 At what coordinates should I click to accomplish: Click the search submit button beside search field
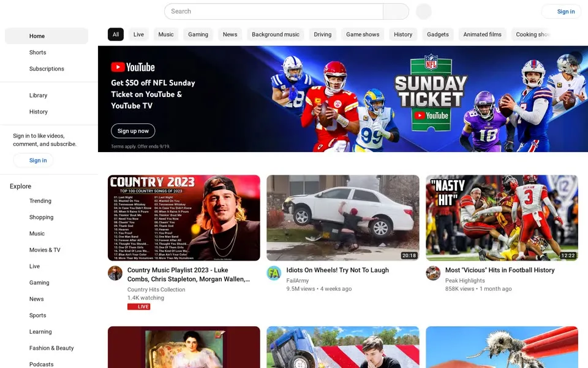coord(396,11)
